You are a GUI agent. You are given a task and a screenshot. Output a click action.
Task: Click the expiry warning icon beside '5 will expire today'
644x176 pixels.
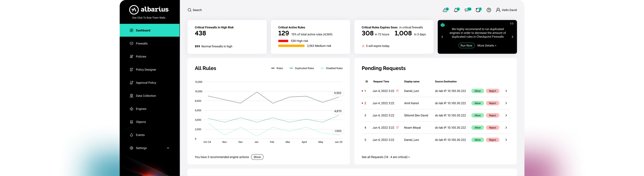point(363,46)
